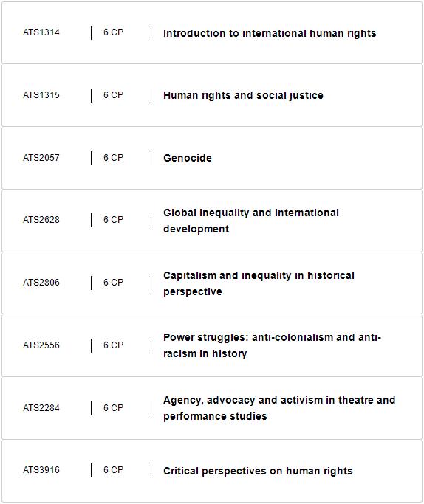Open Critical perspectives on human rights unit
The height and width of the screenshot is (504, 424).
tap(258, 471)
